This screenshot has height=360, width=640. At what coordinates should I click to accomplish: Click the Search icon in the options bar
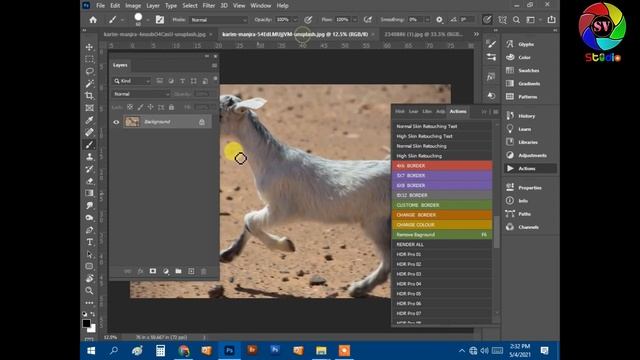click(x=516, y=20)
